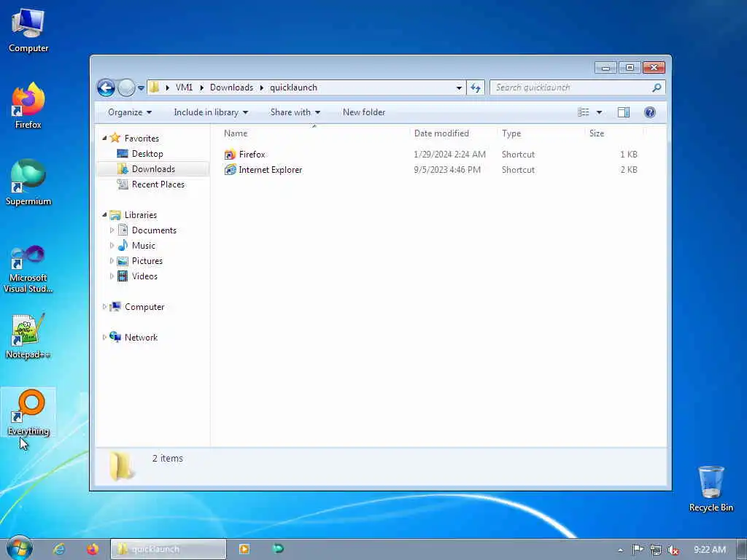Open Action Center flag in tray
This screenshot has width=747, height=560.
click(638, 550)
